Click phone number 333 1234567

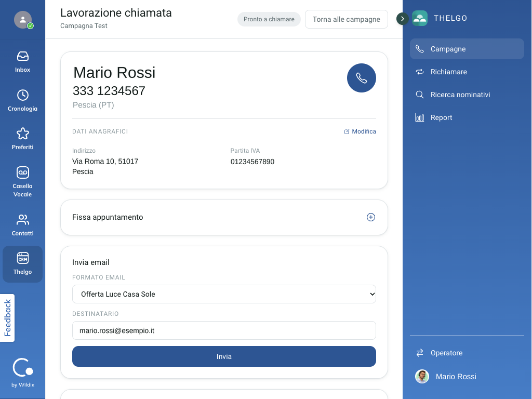tap(109, 91)
